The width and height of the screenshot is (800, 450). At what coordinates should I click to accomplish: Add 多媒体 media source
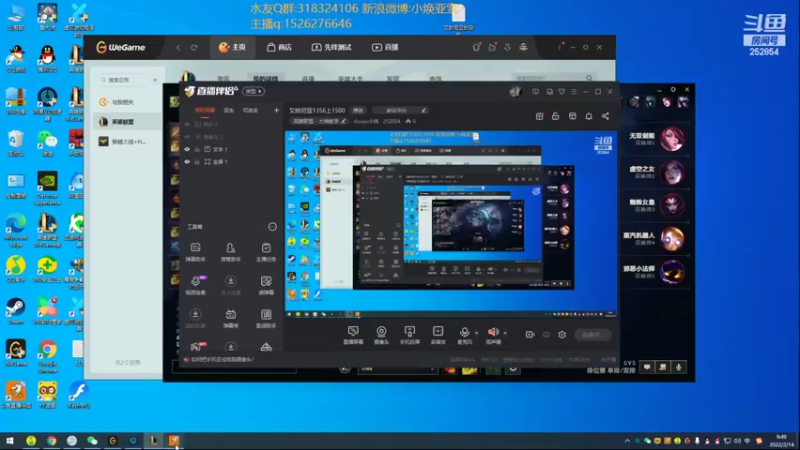coord(438,335)
